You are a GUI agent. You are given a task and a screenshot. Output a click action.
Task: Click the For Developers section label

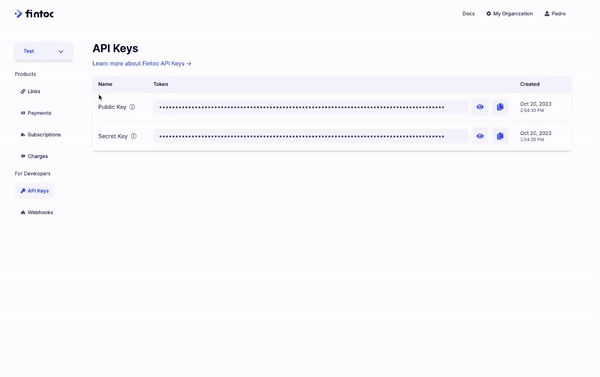33,174
